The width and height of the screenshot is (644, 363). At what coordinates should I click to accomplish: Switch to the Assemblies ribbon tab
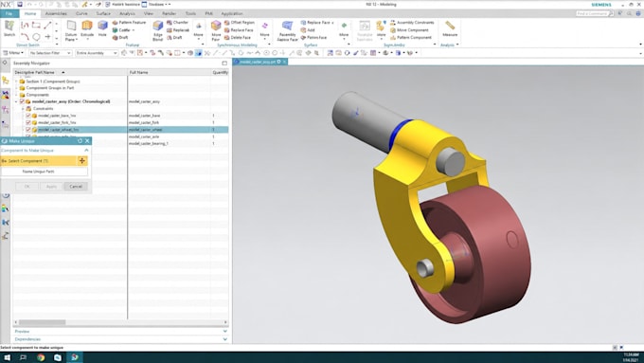(x=56, y=13)
